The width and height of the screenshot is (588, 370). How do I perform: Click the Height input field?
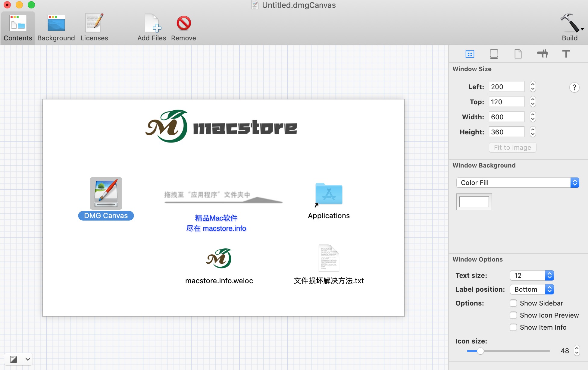tap(506, 132)
